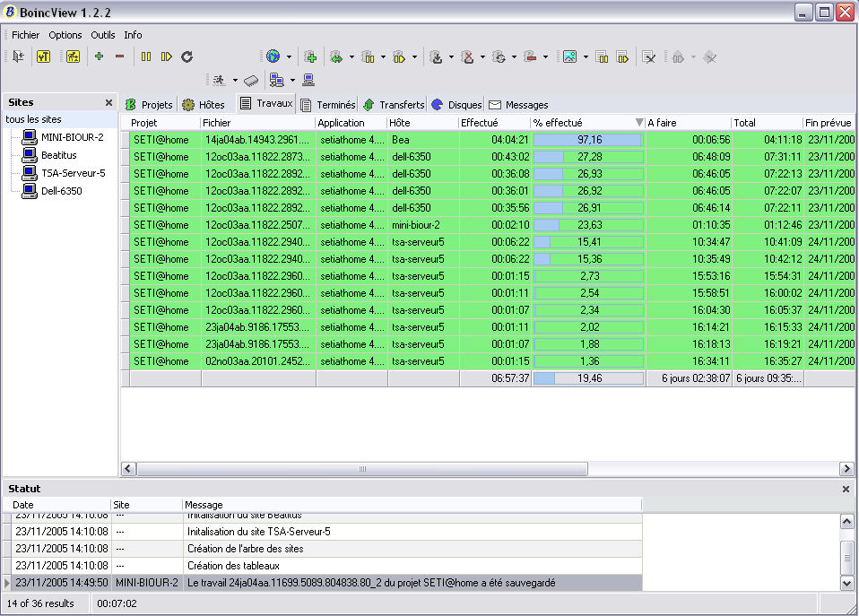Click the gear icon with yellow pause bars
The height and width of the screenshot is (616, 859).
point(368,57)
